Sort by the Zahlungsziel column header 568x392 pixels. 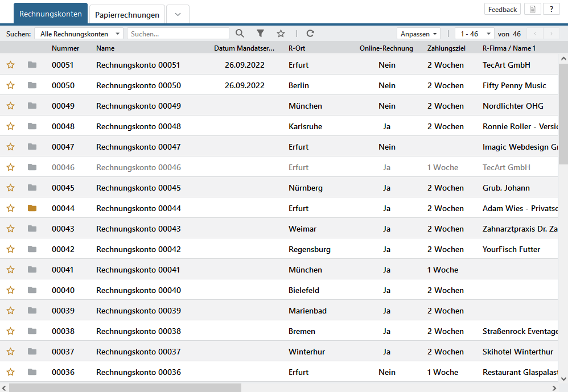[446, 48]
